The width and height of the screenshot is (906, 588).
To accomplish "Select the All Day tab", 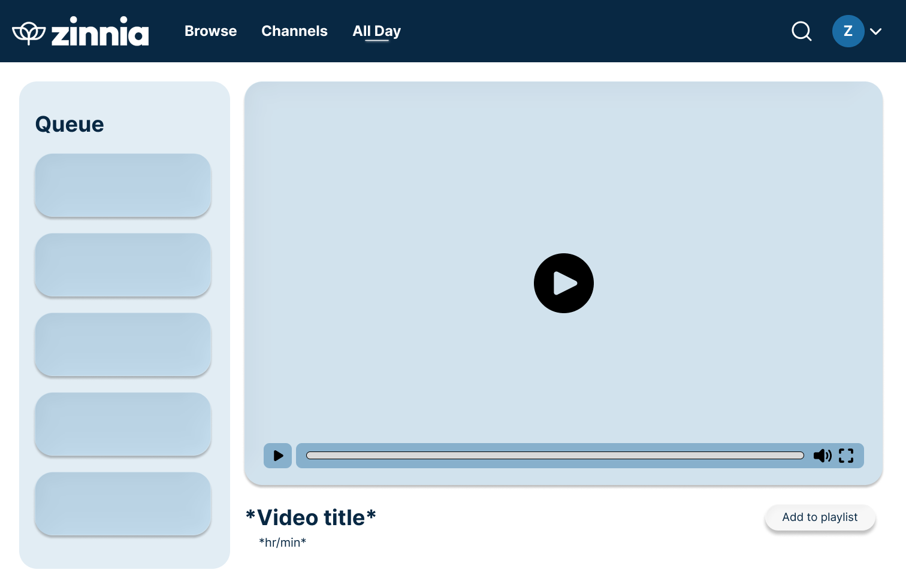I will (x=376, y=31).
